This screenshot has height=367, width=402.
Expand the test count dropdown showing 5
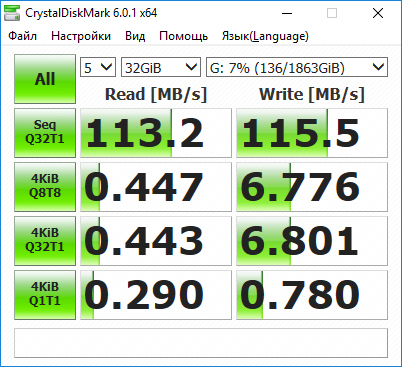coord(98,68)
